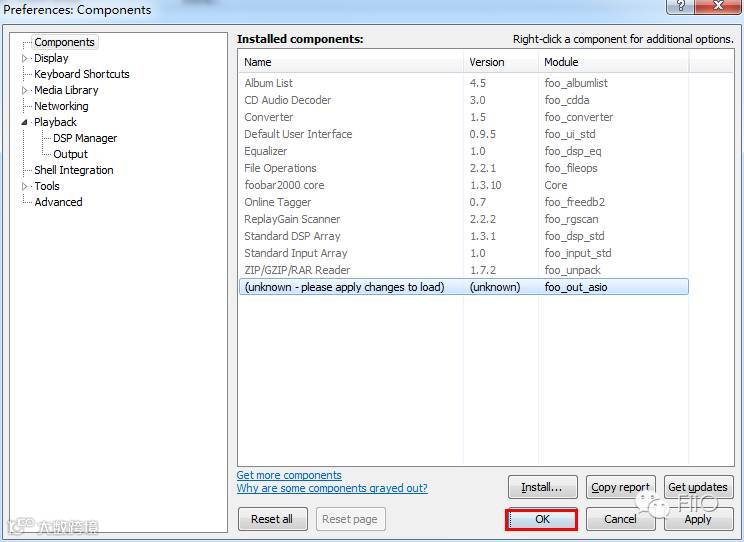Image resolution: width=744 pixels, height=542 pixels.
Task: Select the ZIP/GZIP/RAR Reader row
Action: click(464, 270)
